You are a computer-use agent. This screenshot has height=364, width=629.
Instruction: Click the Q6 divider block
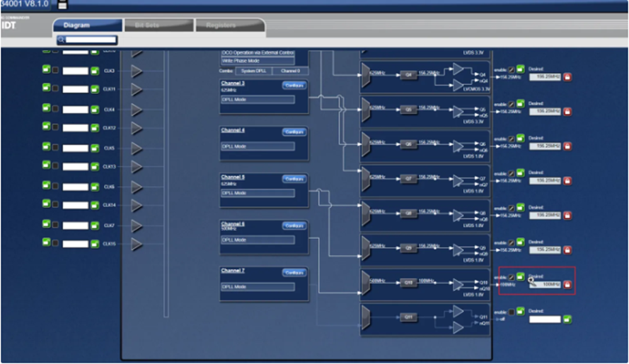(x=408, y=144)
